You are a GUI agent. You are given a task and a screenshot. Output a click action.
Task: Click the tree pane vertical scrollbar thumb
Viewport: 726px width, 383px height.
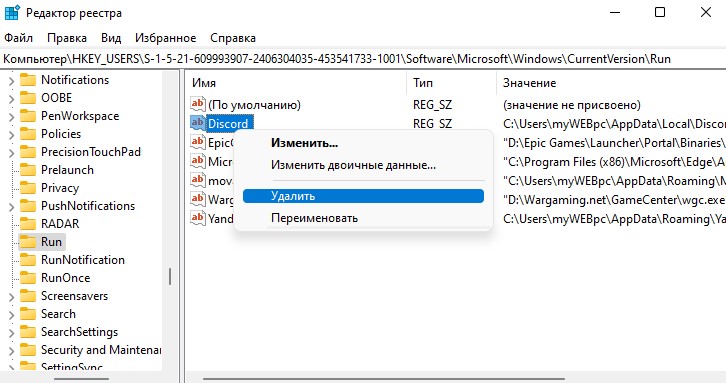170,276
